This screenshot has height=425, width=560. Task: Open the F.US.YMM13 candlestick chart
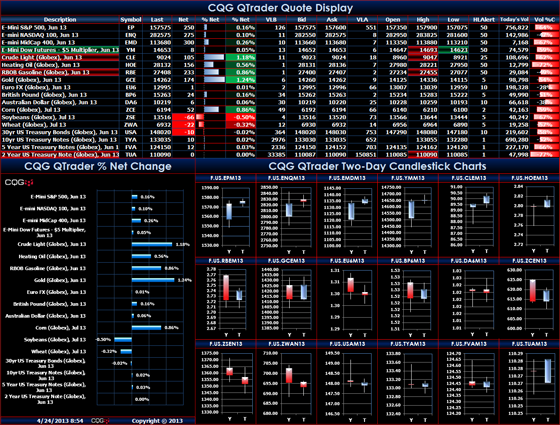pyautogui.click(x=408, y=216)
